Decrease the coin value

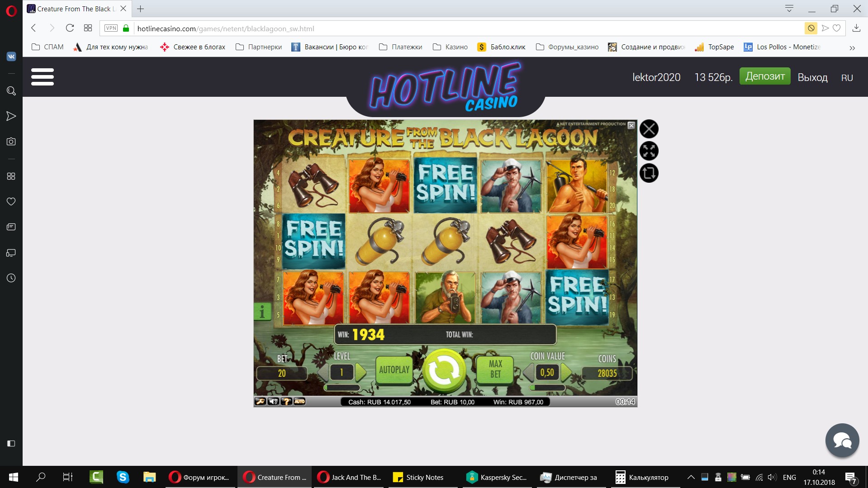click(x=528, y=373)
